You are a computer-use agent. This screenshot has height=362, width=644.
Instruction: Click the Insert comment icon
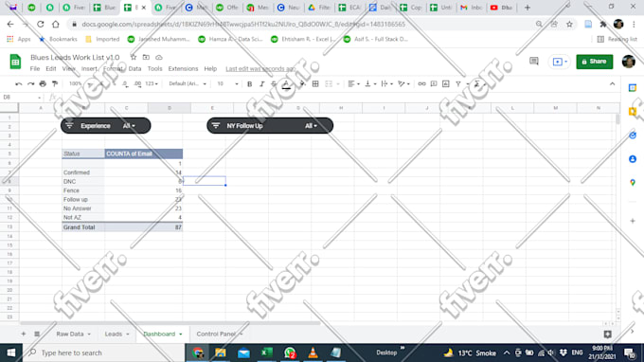pos(434,83)
